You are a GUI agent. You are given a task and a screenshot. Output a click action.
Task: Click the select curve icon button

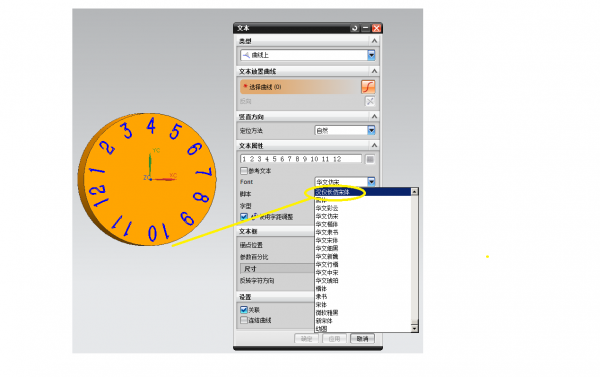368,87
